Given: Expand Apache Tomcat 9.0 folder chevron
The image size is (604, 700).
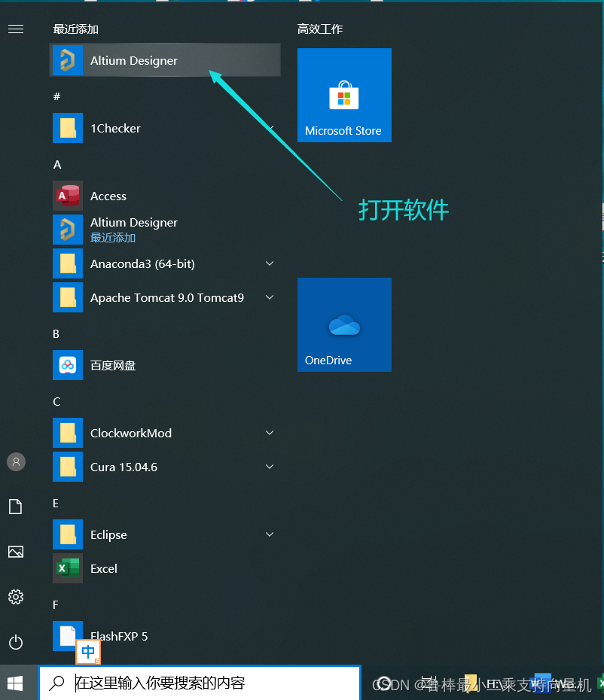Looking at the screenshot, I should click(x=270, y=298).
